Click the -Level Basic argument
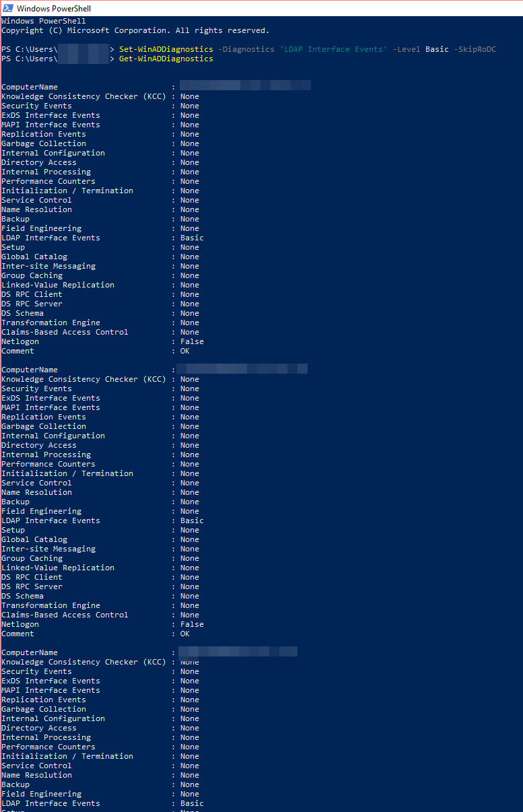The image size is (523, 812). tap(419, 48)
